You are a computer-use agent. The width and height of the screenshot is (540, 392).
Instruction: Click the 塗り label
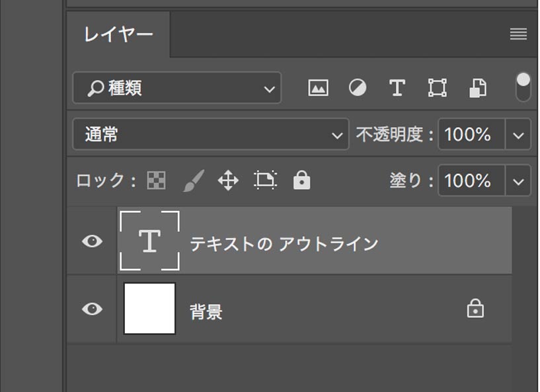[411, 180]
